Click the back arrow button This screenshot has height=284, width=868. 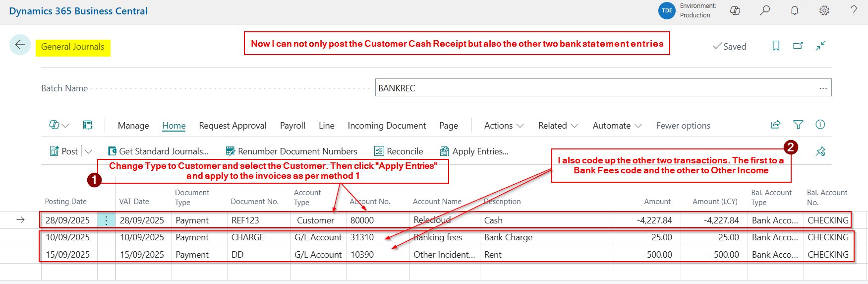click(x=20, y=45)
